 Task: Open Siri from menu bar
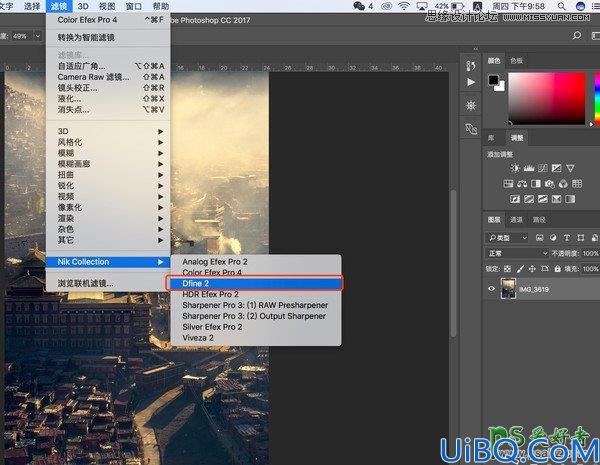point(581,6)
